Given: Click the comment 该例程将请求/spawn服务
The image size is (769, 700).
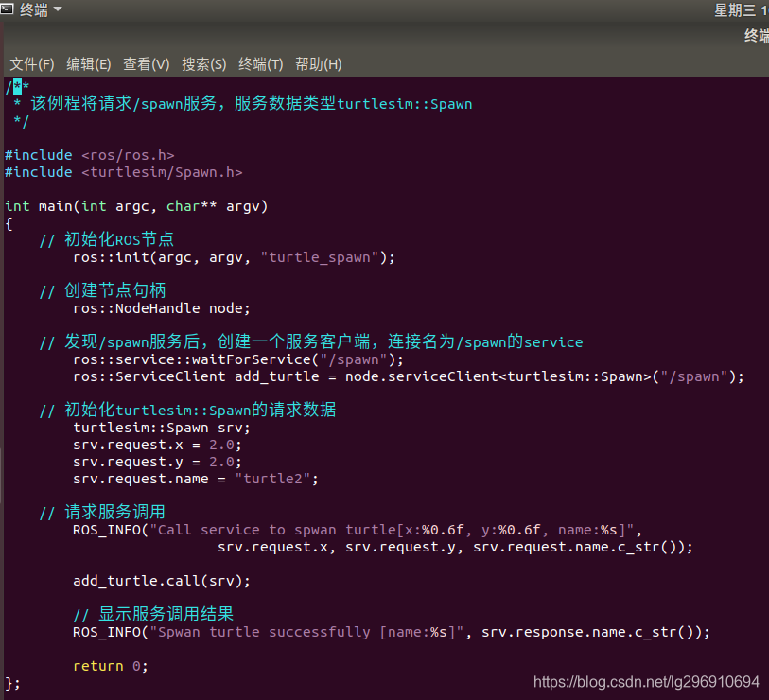Looking at the screenshot, I should 243,103.
